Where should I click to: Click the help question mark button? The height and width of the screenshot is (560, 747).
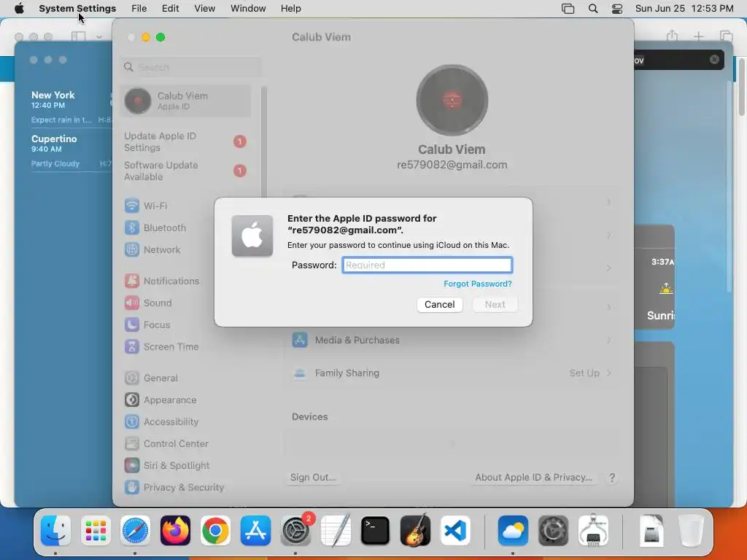[612, 478]
